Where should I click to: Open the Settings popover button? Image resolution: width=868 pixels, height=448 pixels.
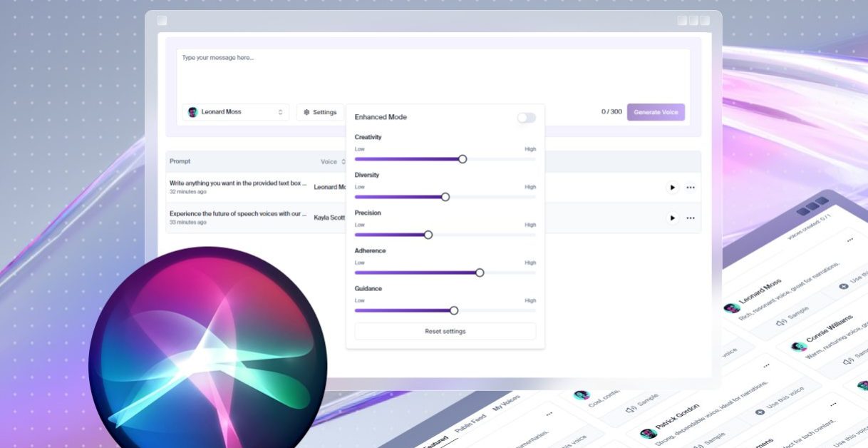point(320,112)
